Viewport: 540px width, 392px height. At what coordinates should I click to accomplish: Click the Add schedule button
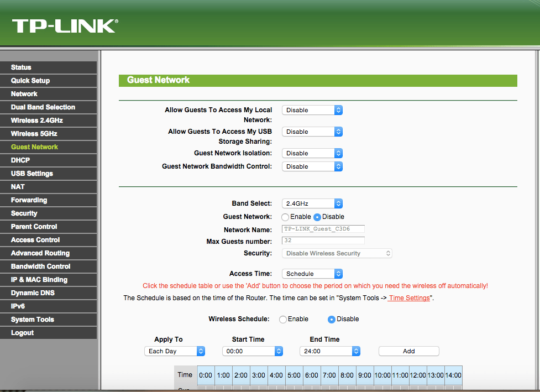pos(408,351)
